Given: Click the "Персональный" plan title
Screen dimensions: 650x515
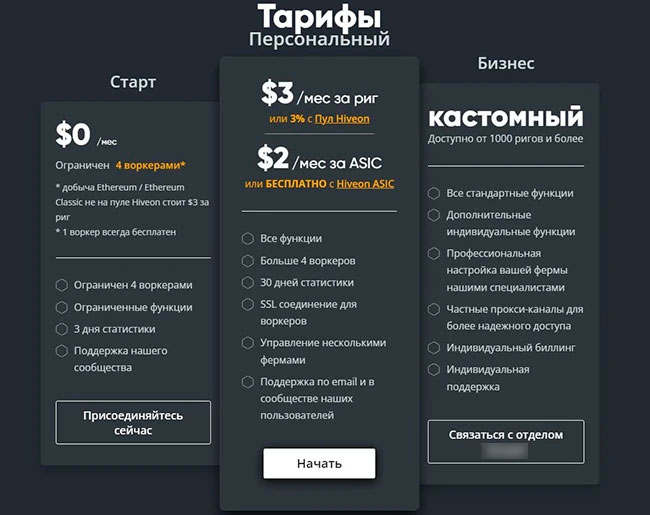Looking at the screenshot, I should (x=319, y=39).
